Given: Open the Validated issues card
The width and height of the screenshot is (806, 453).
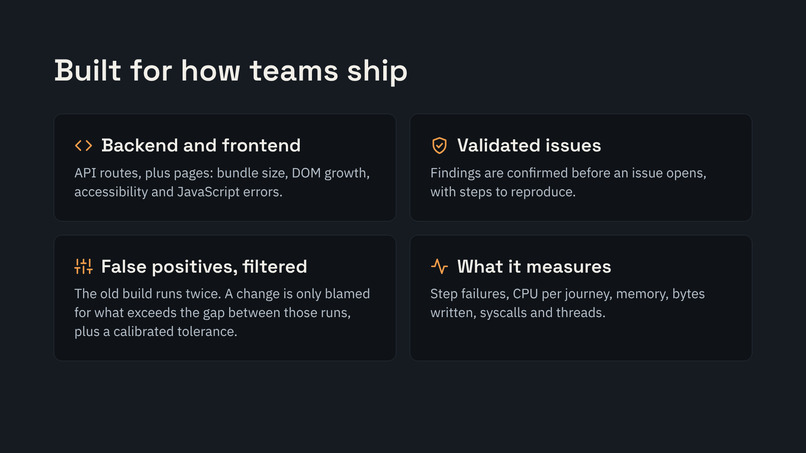Looking at the screenshot, I should click(x=581, y=168).
